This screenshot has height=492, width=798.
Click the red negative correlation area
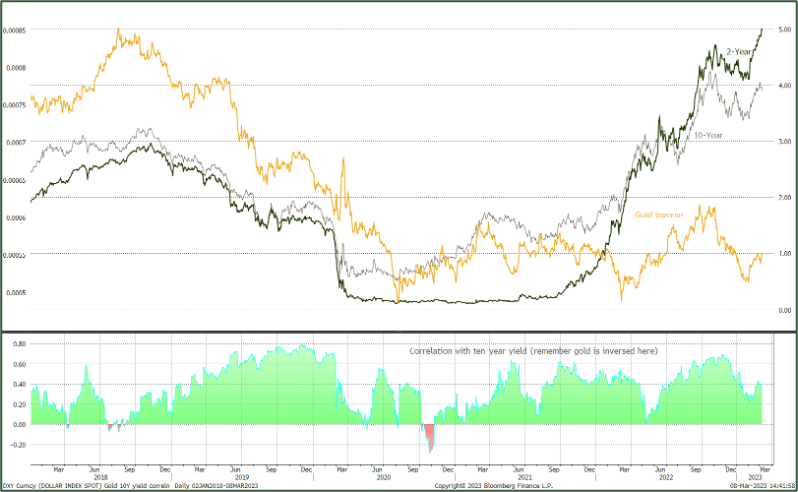tap(430, 436)
